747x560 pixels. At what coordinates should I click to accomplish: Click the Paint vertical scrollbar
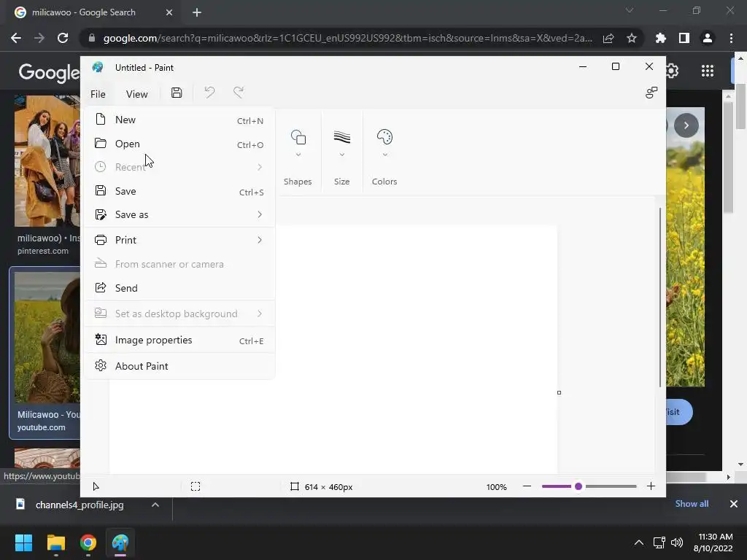[x=659, y=297]
